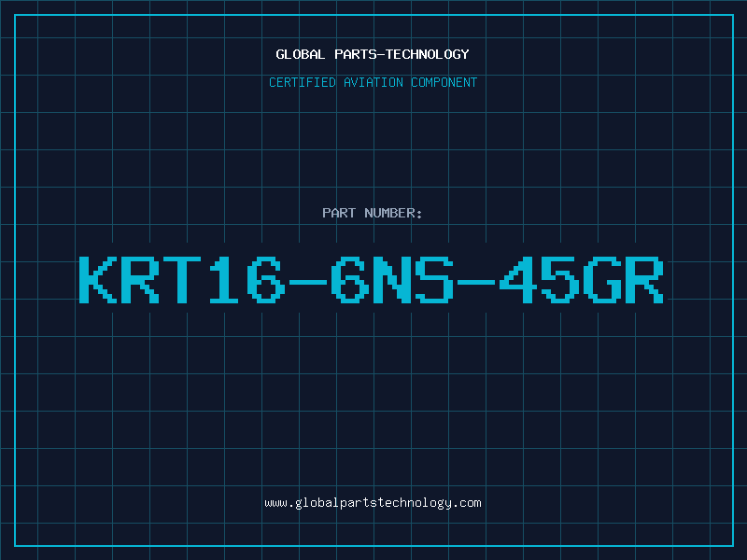The image size is (747, 560).
Task: Select the word PART in the label
Action: point(339,213)
